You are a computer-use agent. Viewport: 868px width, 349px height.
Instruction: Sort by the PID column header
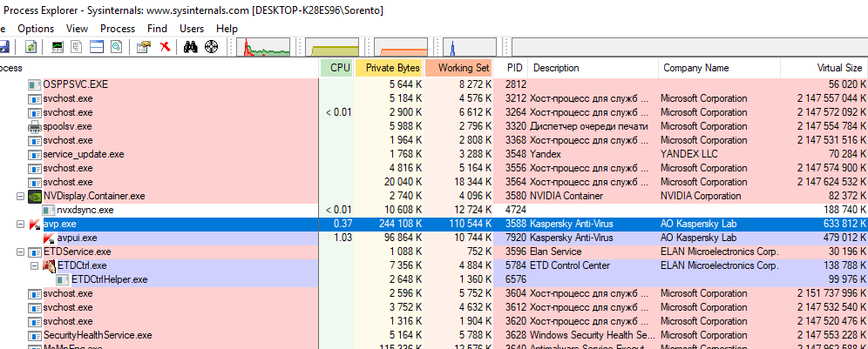click(511, 68)
